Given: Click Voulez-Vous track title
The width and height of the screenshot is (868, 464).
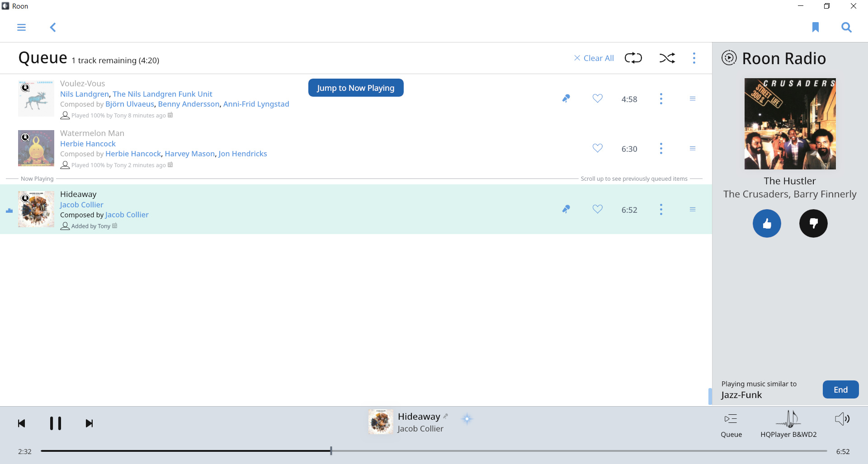Looking at the screenshot, I should [x=82, y=84].
